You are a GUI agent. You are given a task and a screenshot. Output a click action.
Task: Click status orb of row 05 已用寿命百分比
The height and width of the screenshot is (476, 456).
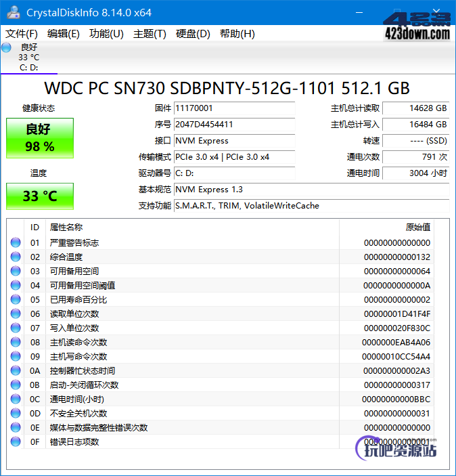click(x=16, y=300)
